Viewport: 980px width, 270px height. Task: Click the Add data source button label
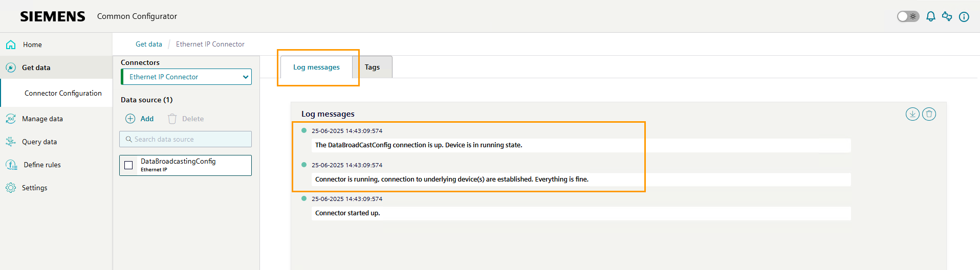pyautogui.click(x=147, y=119)
